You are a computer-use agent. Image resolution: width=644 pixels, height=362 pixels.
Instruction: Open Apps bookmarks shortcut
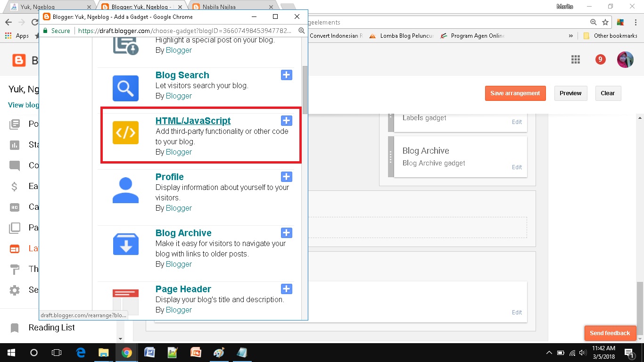coord(17,36)
